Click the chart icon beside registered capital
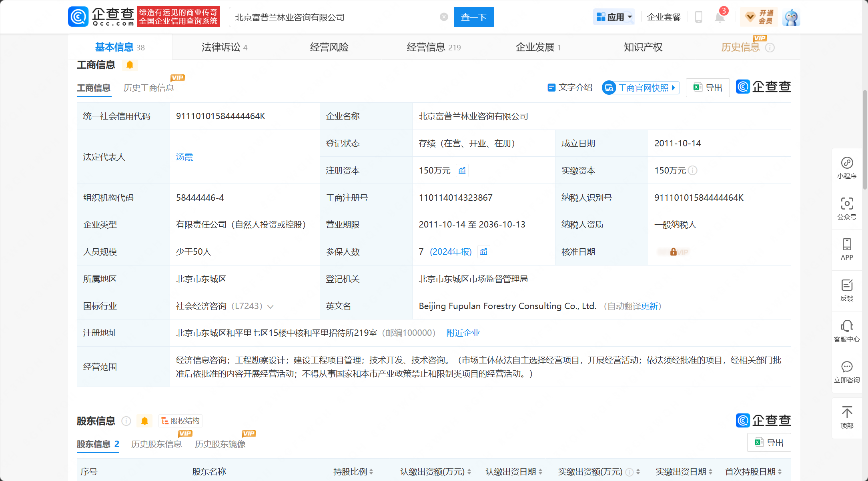Viewport: 868px width, 481px height. point(462,171)
